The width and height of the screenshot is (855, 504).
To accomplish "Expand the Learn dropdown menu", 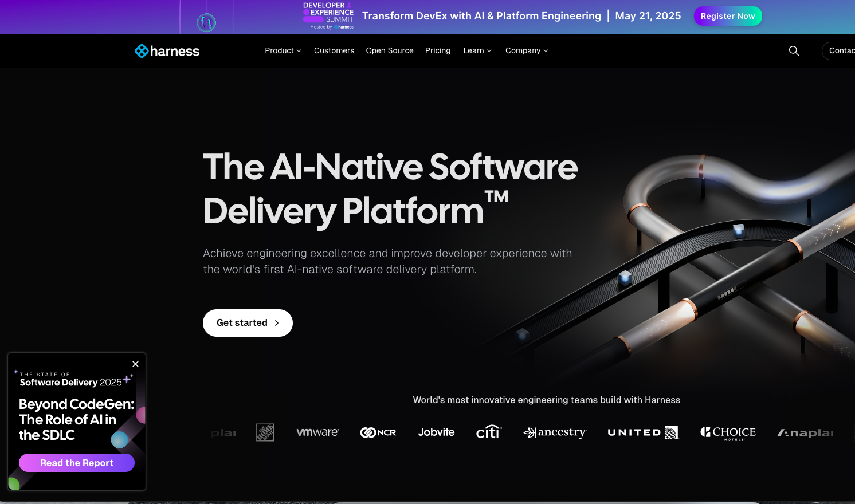I will tap(477, 50).
